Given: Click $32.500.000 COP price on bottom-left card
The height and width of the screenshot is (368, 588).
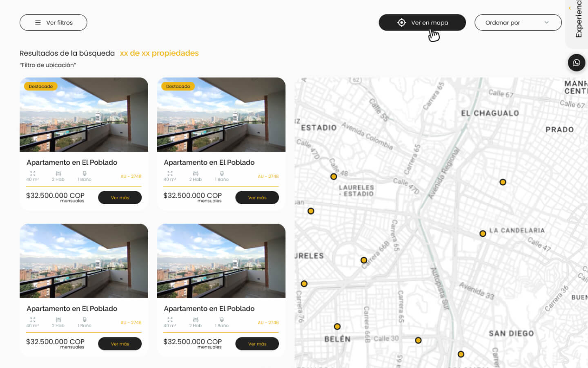Looking at the screenshot, I should (55, 341).
